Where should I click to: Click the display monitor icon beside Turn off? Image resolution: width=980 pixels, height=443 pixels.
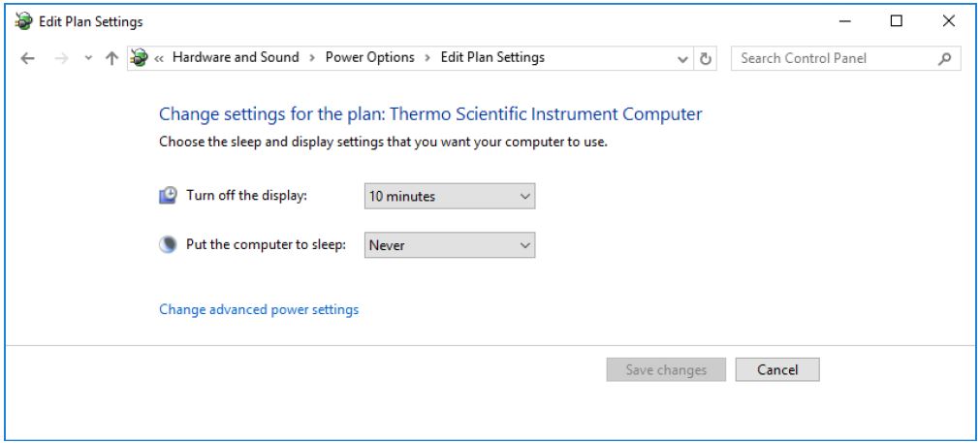[x=168, y=196]
